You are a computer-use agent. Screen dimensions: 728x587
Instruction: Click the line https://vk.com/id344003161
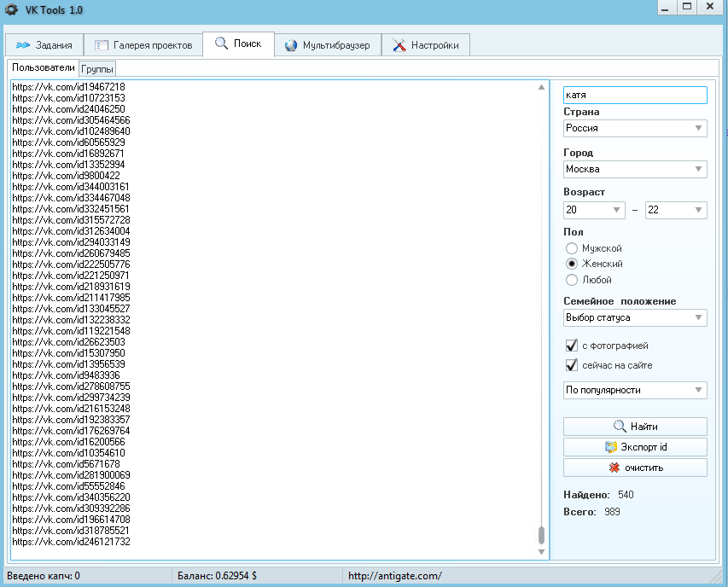click(x=71, y=187)
